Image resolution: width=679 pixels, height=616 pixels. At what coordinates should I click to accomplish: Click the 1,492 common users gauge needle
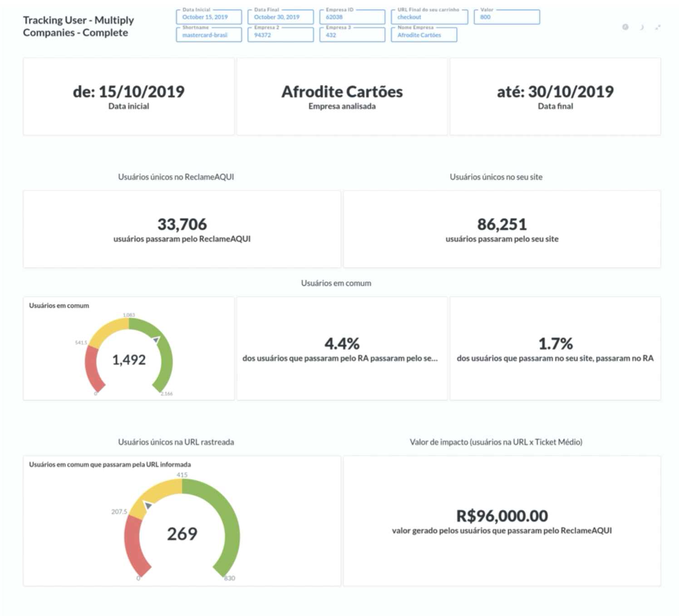point(156,340)
